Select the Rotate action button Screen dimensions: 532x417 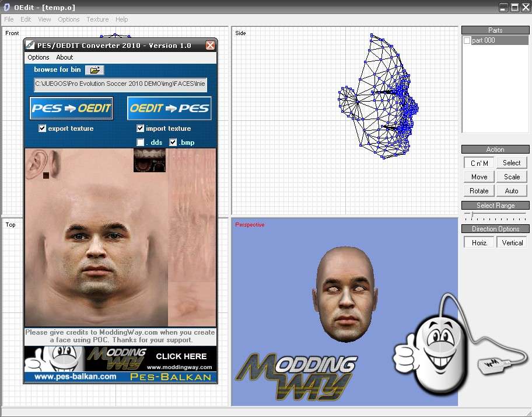(x=479, y=191)
